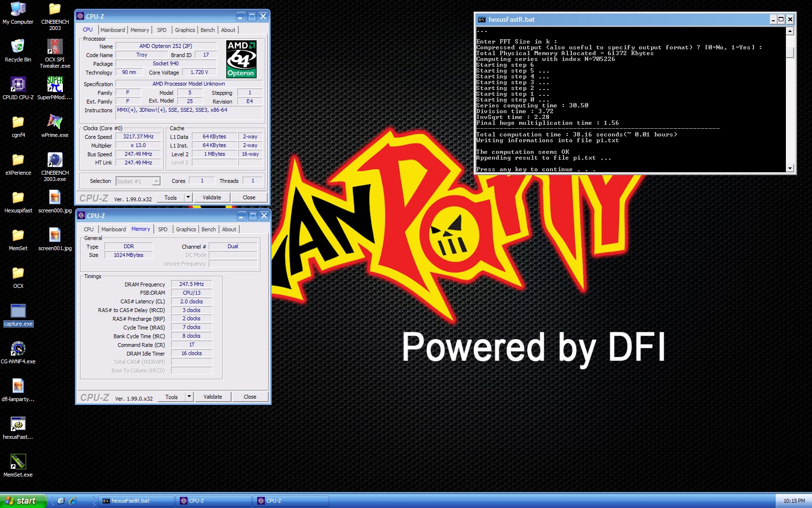Click the DRAM Frequency value 247.5 MHz
Viewport: 812px width, 508px height.
[191, 284]
